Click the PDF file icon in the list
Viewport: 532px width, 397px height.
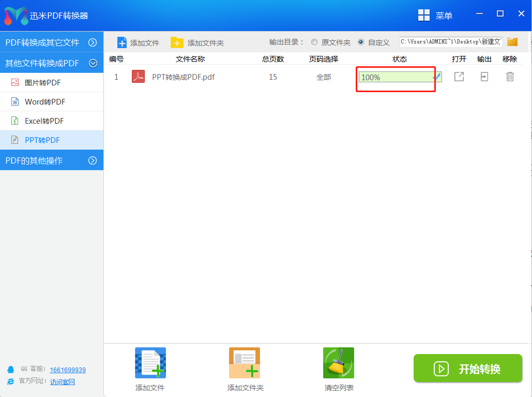coord(138,77)
